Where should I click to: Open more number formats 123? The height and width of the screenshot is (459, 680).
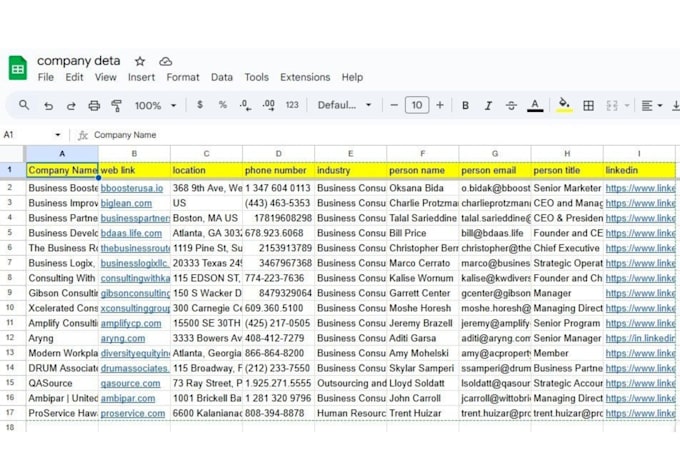coord(292,105)
